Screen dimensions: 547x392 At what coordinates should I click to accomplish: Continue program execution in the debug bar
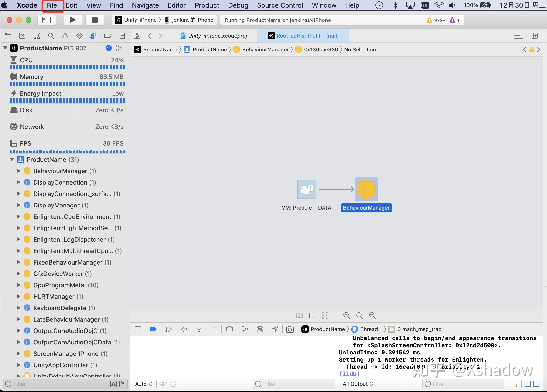point(168,329)
